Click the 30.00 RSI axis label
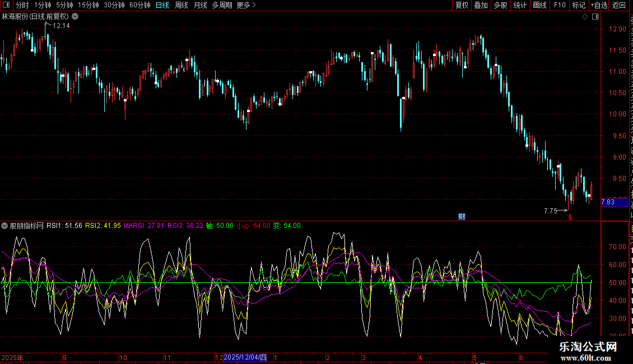 click(x=617, y=318)
